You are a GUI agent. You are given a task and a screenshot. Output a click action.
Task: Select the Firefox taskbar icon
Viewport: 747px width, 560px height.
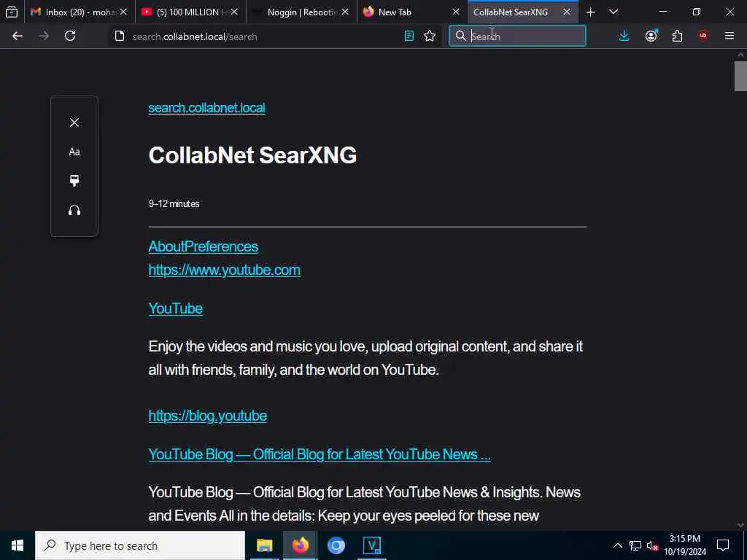pos(300,545)
